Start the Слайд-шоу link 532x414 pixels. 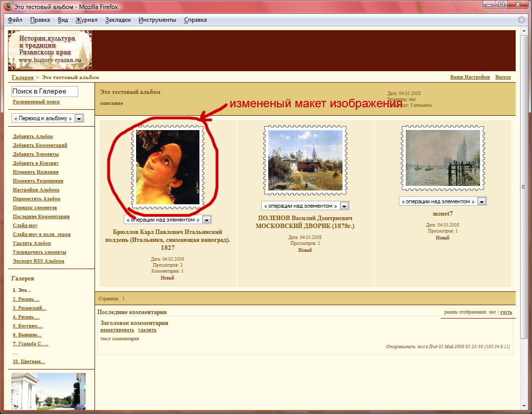click(x=25, y=226)
